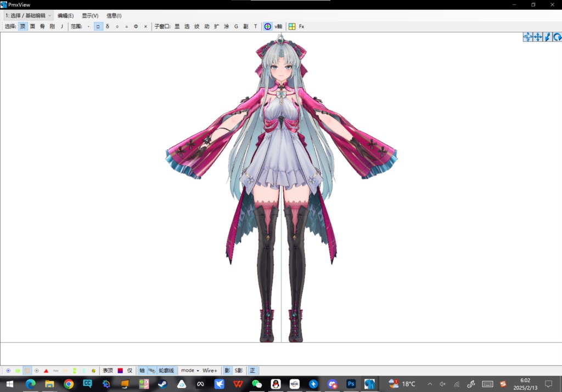Screen dimensions: 562x392
Task: Enable 顶 vertex selection mode
Action: (x=23, y=26)
